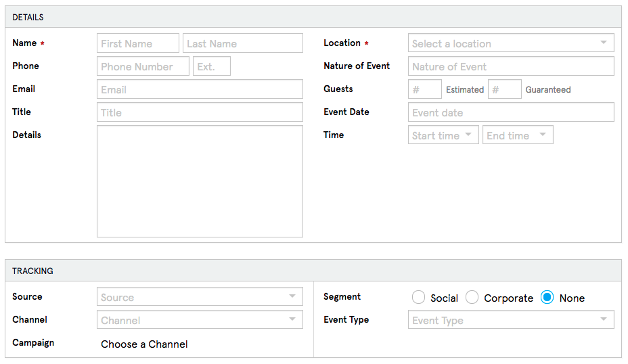This screenshot has width=628, height=364.
Task: Focus the Title text field
Action: [200, 112]
